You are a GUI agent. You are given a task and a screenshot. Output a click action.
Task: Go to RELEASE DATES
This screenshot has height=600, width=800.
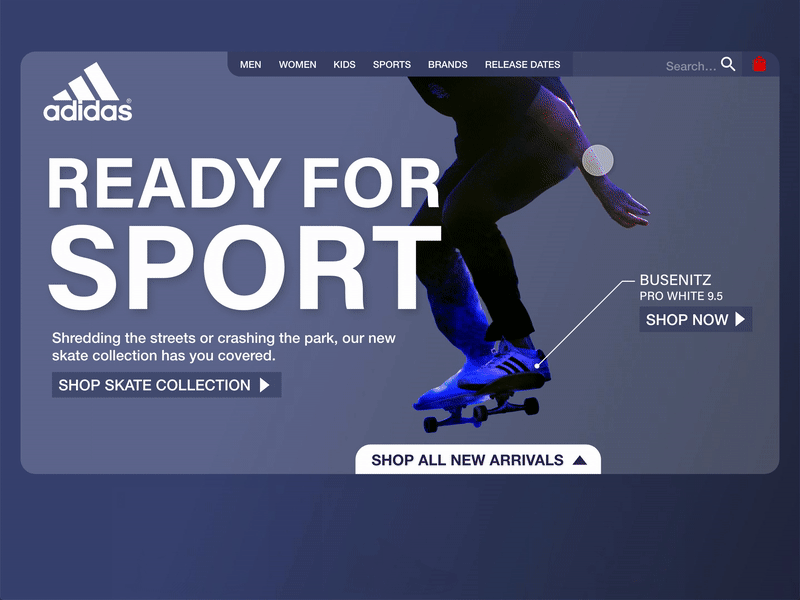pos(522,65)
